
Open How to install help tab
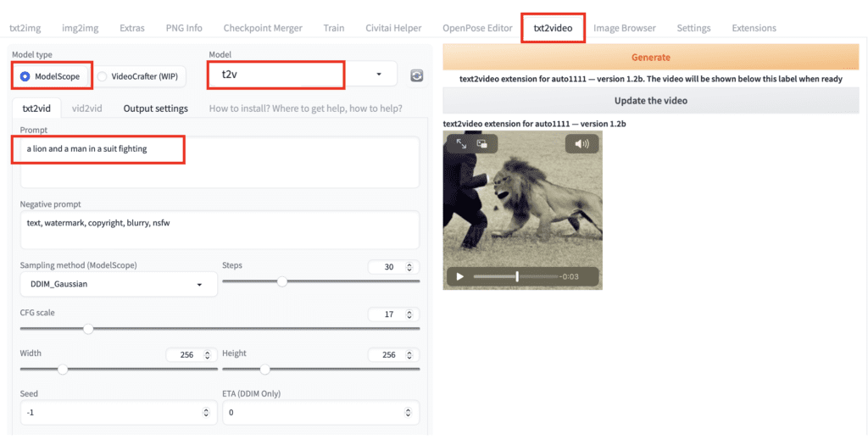click(305, 108)
